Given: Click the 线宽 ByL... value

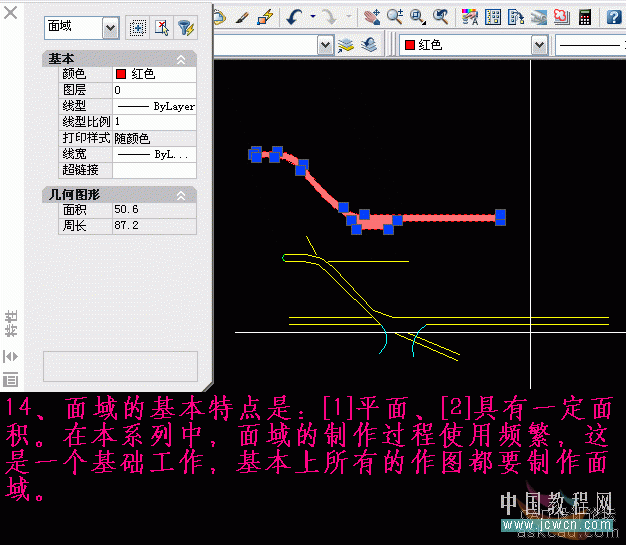Looking at the screenshot, I should pyautogui.click(x=154, y=154).
